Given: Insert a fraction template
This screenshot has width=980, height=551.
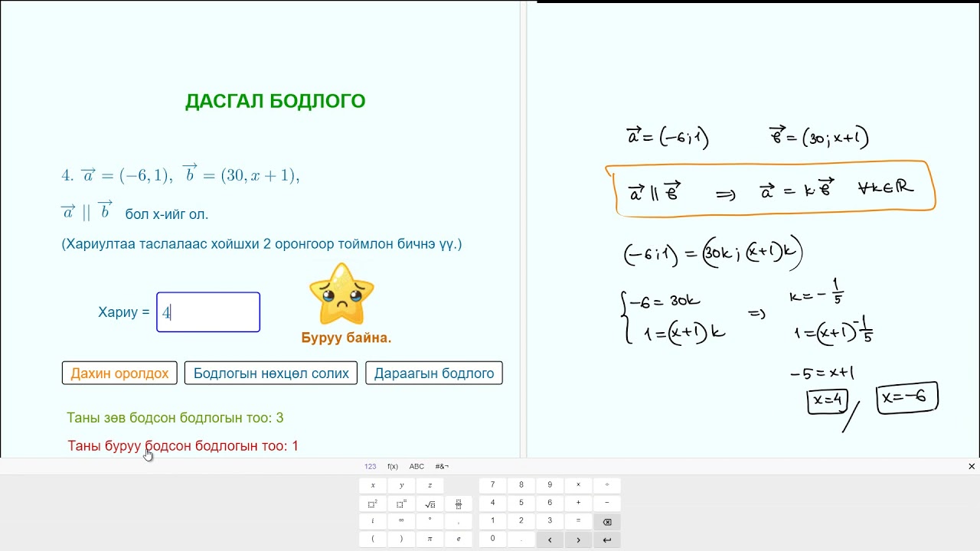Looking at the screenshot, I should click(x=459, y=503).
